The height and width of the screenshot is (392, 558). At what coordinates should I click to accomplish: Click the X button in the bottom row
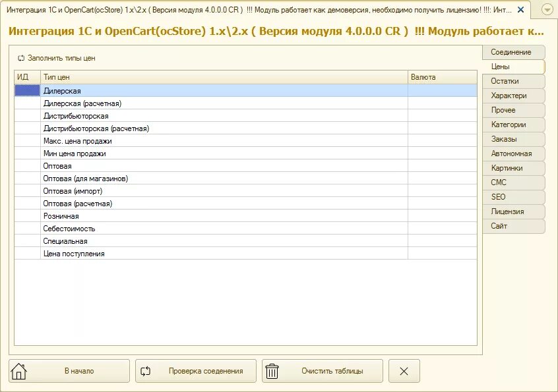pyautogui.click(x=404, y=371)
